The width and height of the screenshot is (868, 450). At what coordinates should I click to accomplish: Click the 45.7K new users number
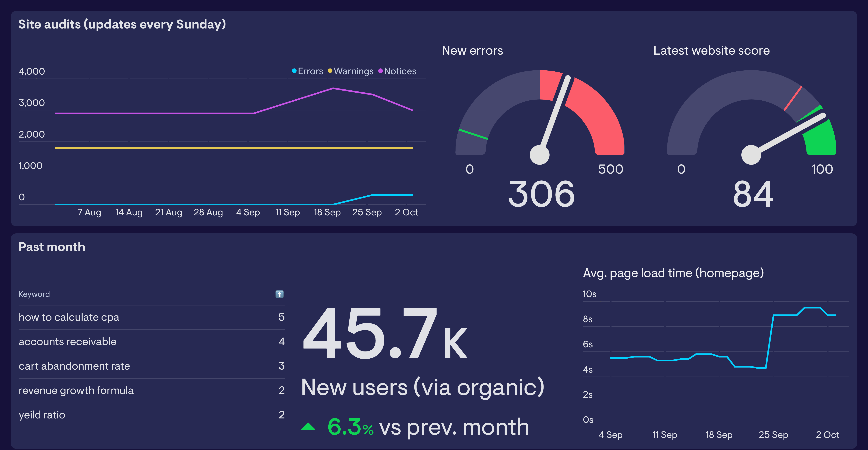click(385, 334)
